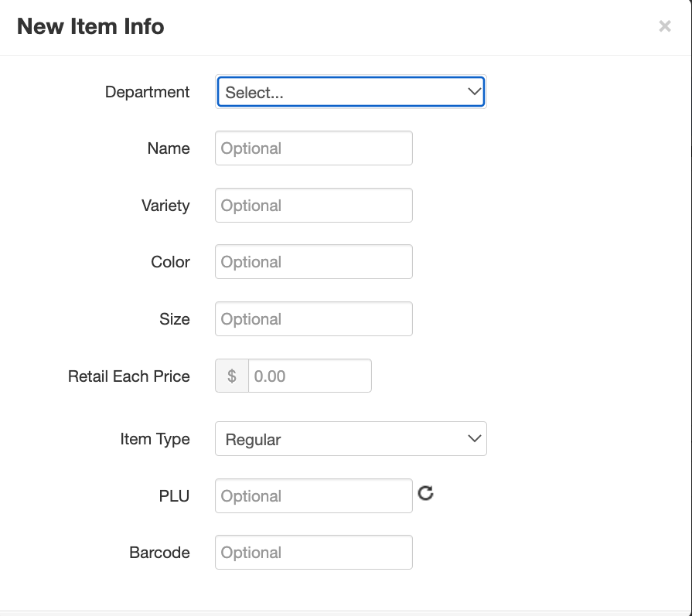The height and width of the screenshot is (616, 692).
Task: Click the PLU text field
Action: [314, 496]
